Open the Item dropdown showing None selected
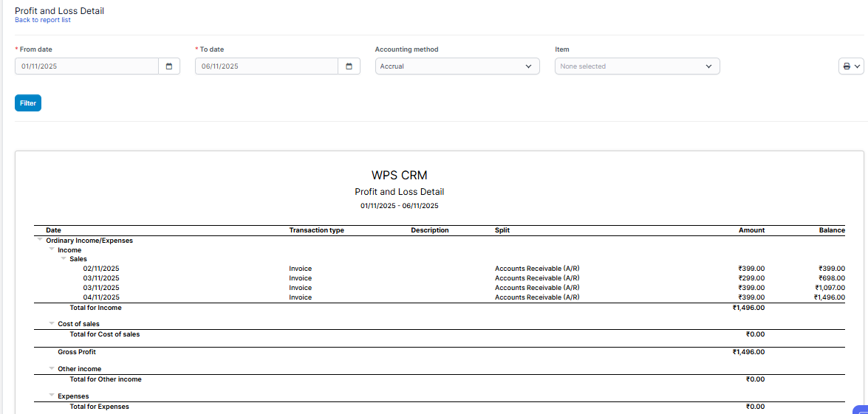 point(637,66)
